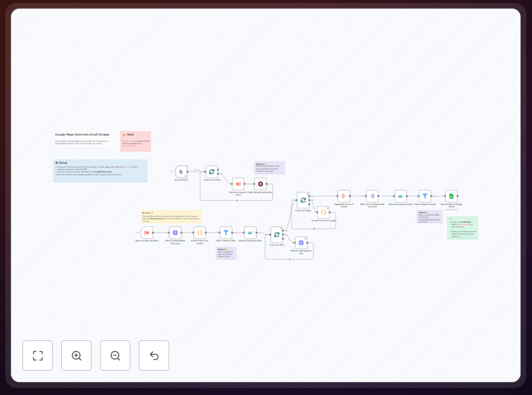Select the Optional note above Wait between executions
532x395 pixels.
pyautogui.click(x=270, y=168)
